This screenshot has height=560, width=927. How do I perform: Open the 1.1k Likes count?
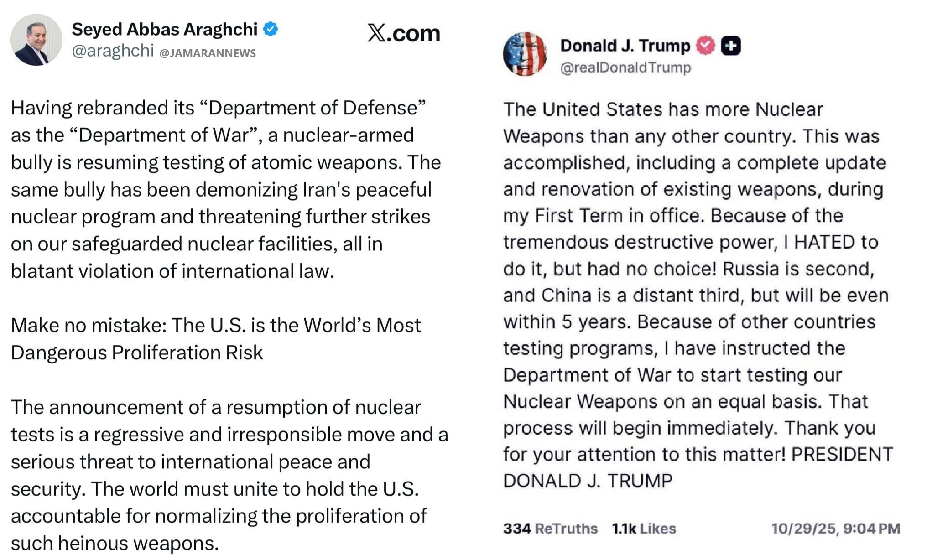(x=644, y=529)
